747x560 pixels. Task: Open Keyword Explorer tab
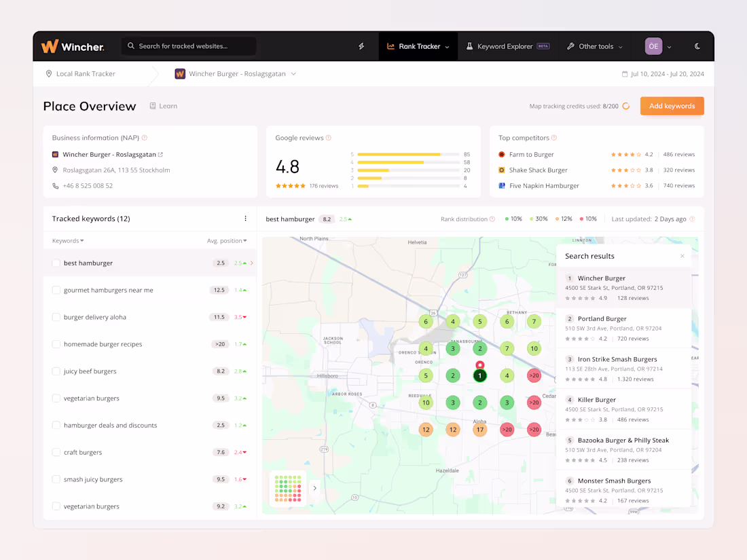point(508,46)
